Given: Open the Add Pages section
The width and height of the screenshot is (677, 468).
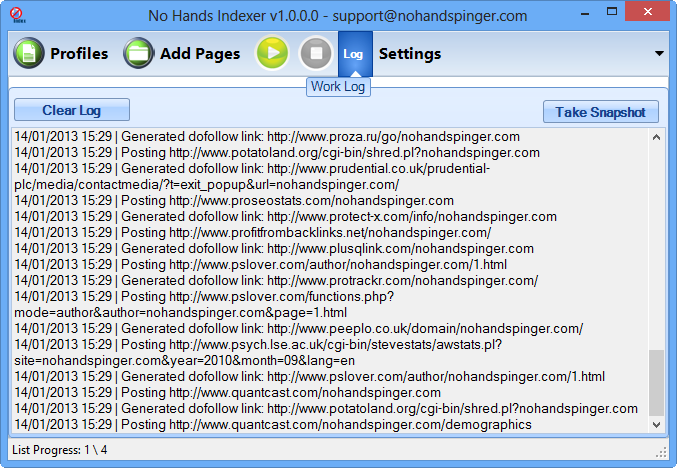Looking at the screenshot, I should click(182, 54).
